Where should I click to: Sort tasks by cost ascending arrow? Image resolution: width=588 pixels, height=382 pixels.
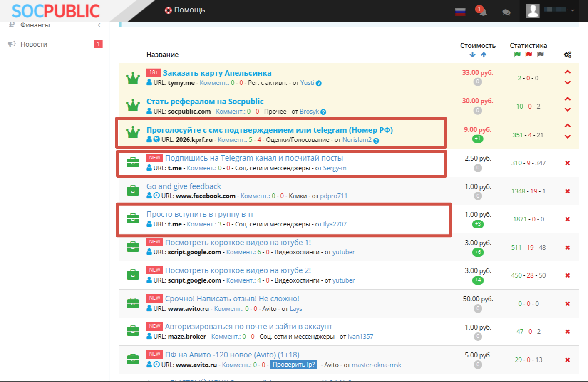pos(484,55)
